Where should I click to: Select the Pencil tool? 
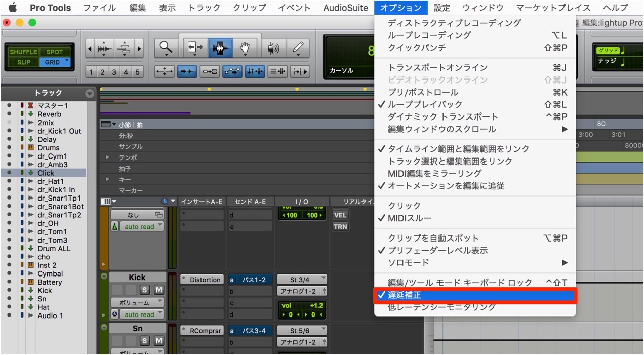(x=298, y=48)
